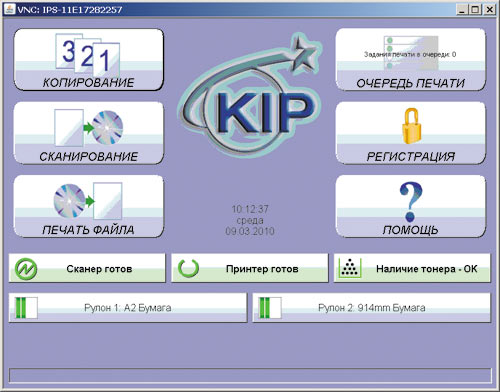This screenshot has width=500, height=392.
Task: Select Рулон 2: 914mm Бумага roll bar
Action: coord(372,308)
